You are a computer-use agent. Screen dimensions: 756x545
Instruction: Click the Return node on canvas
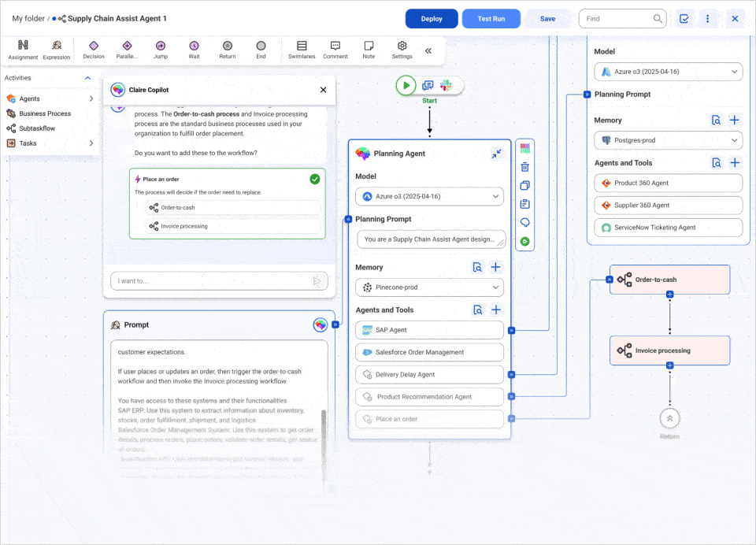pos(669,419)
